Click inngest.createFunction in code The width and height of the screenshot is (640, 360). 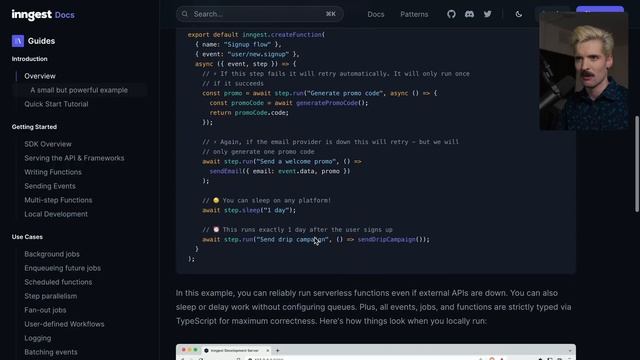pos(282,35)
